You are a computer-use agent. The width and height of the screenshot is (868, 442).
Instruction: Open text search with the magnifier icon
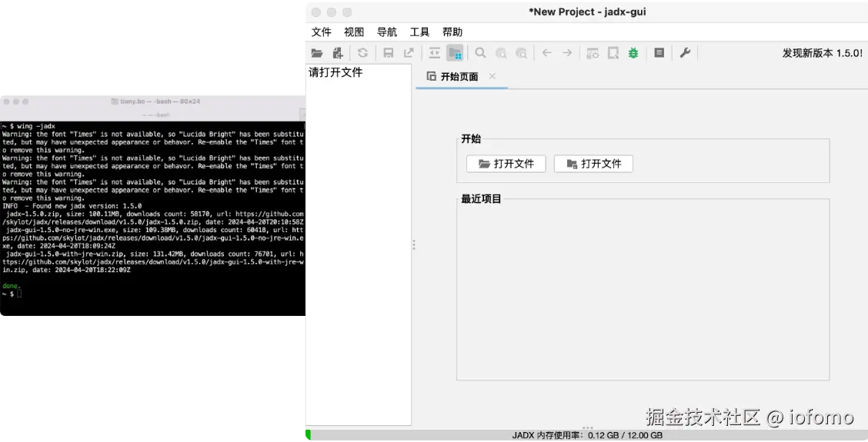(x=480, y=53)
